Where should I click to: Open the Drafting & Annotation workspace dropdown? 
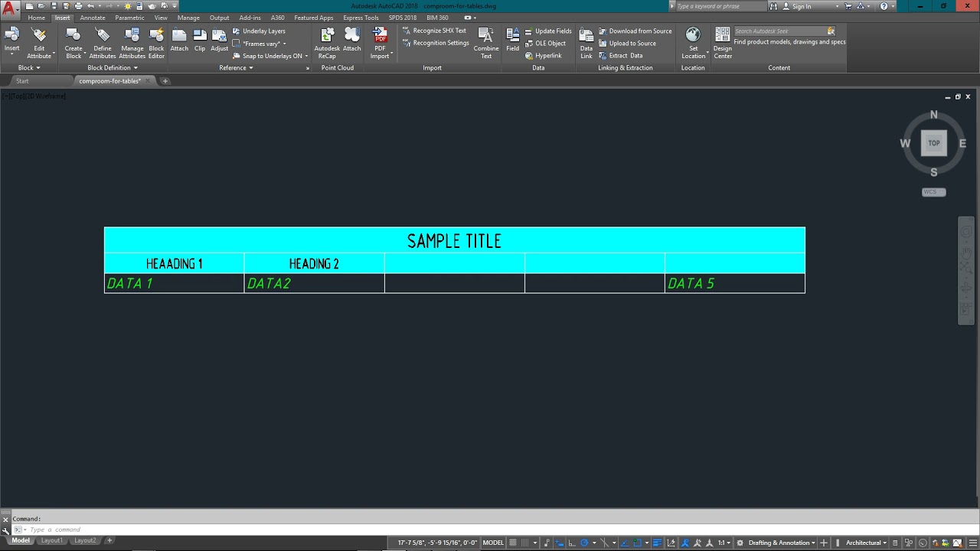782,543
